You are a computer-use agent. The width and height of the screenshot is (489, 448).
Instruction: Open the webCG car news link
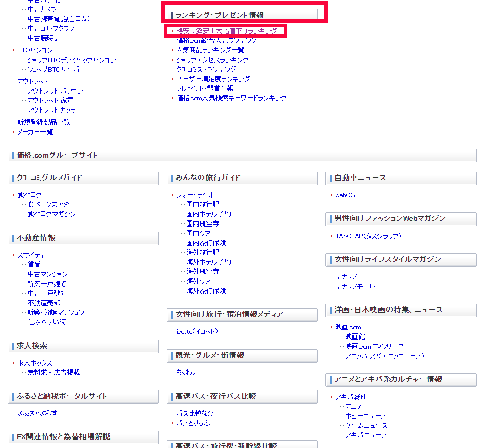(345, 195)
